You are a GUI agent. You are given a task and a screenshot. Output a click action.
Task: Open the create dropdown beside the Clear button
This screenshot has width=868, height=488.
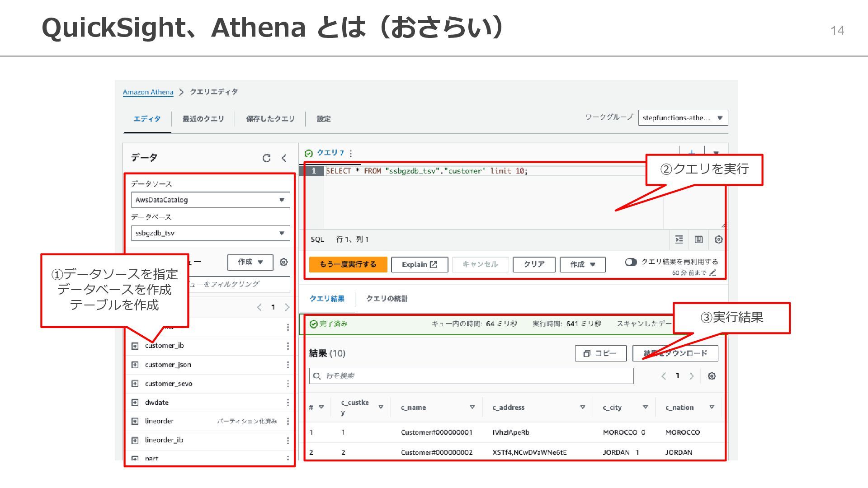click(x=582, y=264)
